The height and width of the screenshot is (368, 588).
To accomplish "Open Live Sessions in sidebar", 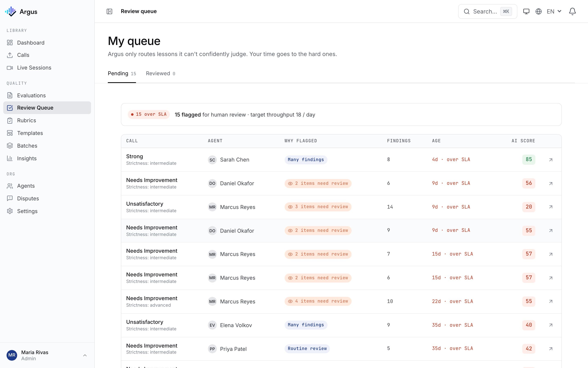I will (47, 68).
